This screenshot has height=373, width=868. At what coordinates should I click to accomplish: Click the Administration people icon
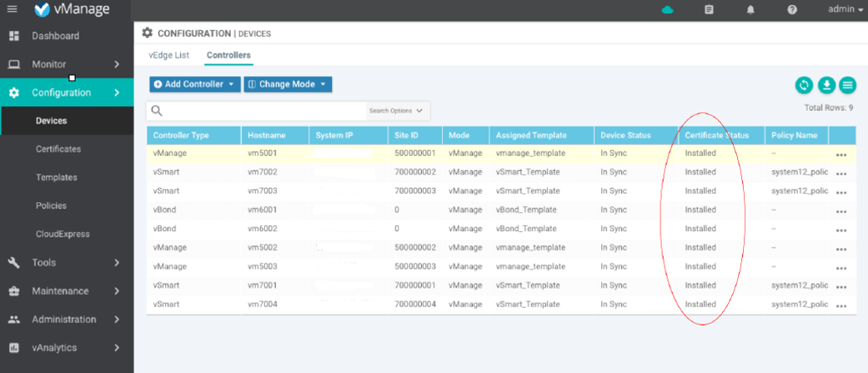[14, 320]
